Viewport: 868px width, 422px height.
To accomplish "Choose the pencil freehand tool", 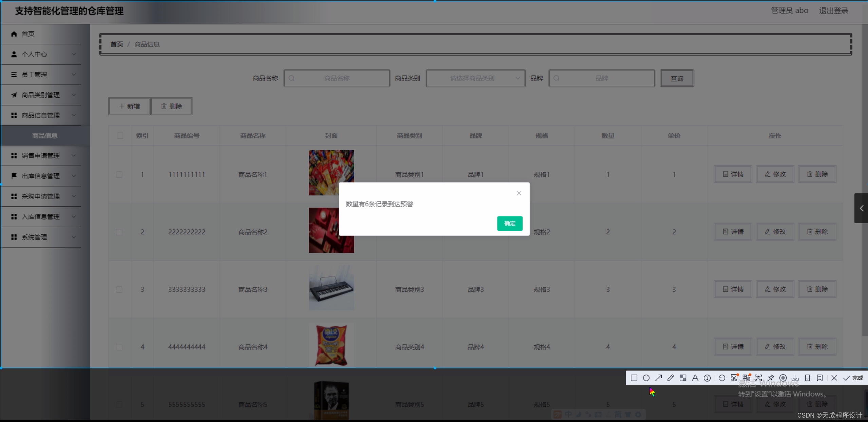I will [671, 378].
